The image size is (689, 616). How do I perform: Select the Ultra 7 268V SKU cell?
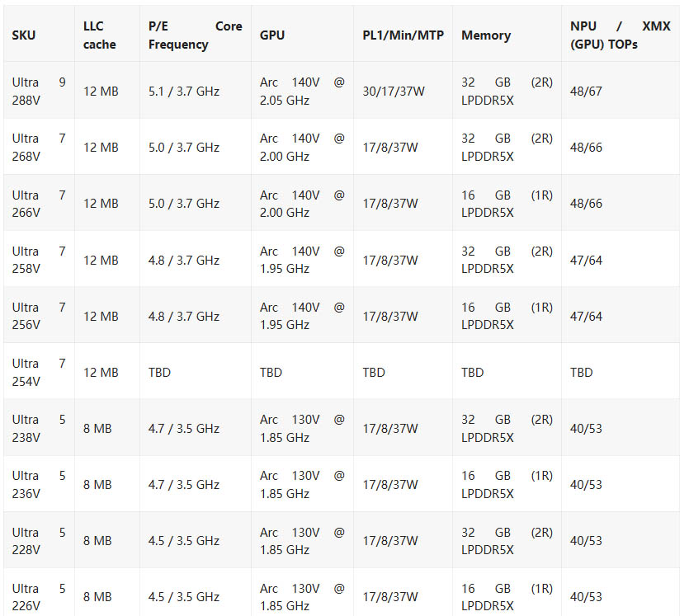(x=38, y=148)
